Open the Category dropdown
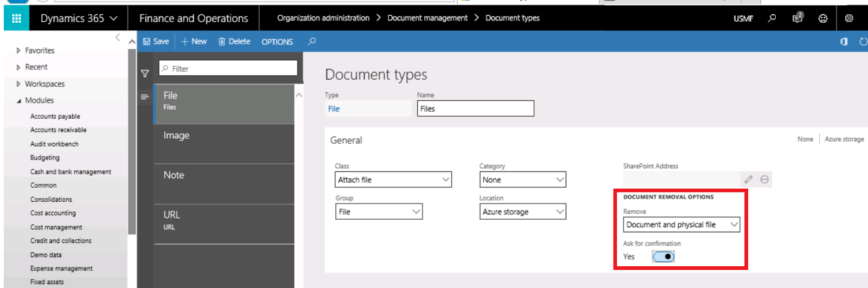Viewport: 868px width, 288px height. tap(523, 180)
